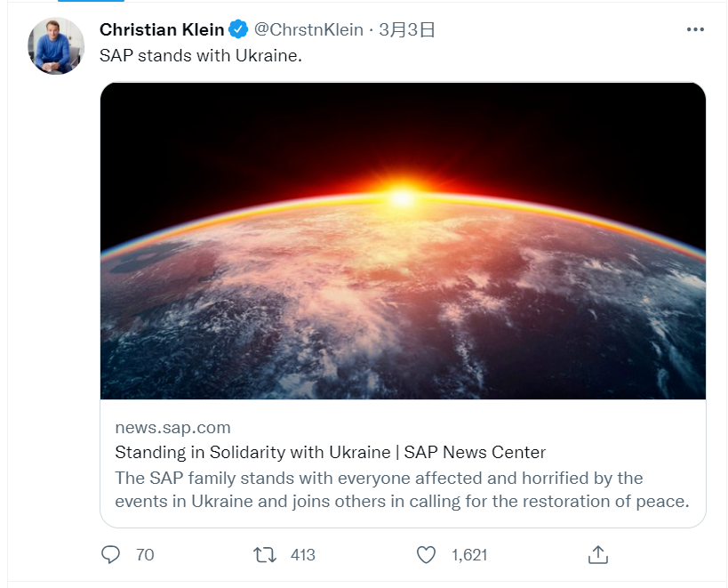The height and width of the screenshot is (588, 728).
Task: Click the 3月3日 date timestamp
Action: 407,29
